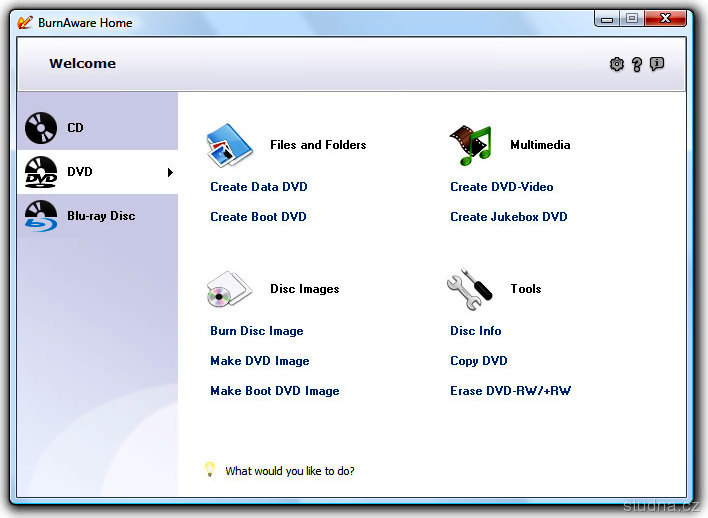The image size is (708, 518).
Task: Click the Tools wrench and screwdriver icon
Action: (x=470, y=289)
